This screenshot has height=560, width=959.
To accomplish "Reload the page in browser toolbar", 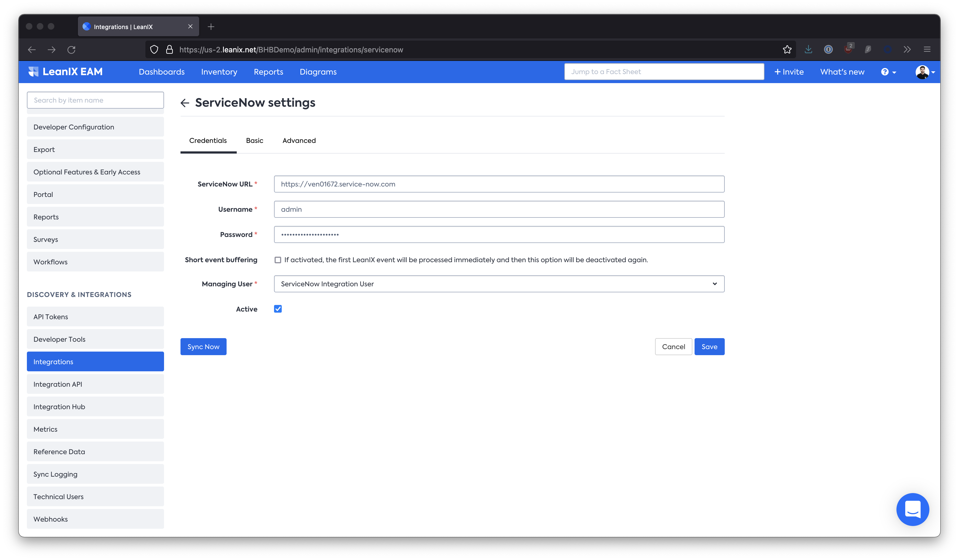I will [x=72, y=50].
